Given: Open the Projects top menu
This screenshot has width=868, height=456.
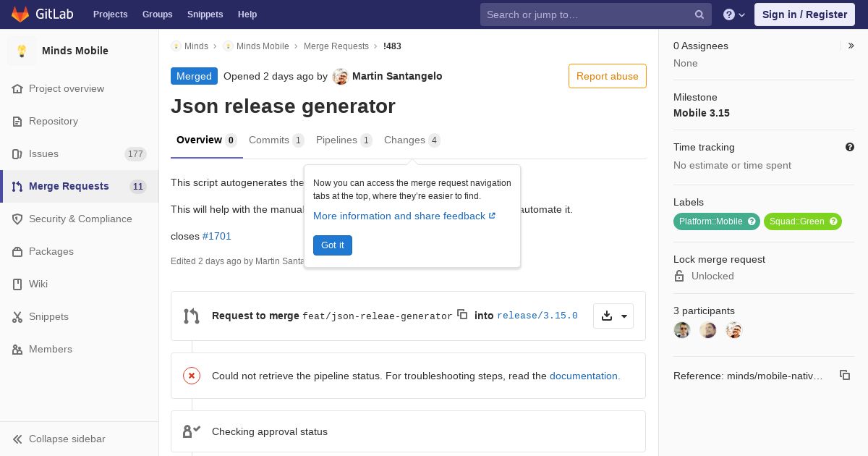Looking at the screenshot, I should [110, 14].
